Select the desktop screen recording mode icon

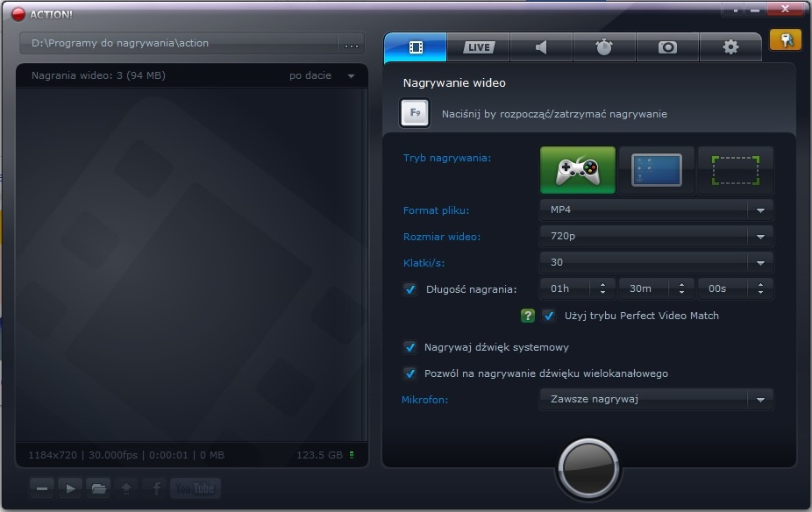[656, 170]
